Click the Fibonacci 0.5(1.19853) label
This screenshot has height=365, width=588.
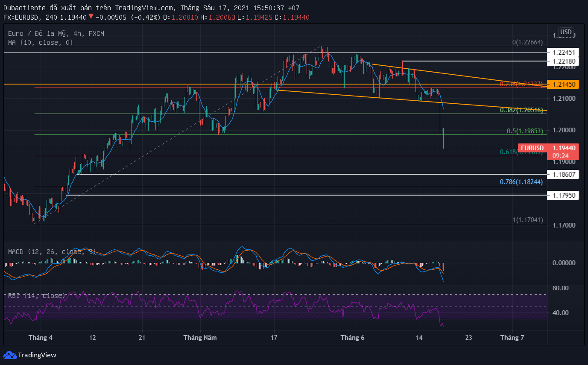(525, 131)
